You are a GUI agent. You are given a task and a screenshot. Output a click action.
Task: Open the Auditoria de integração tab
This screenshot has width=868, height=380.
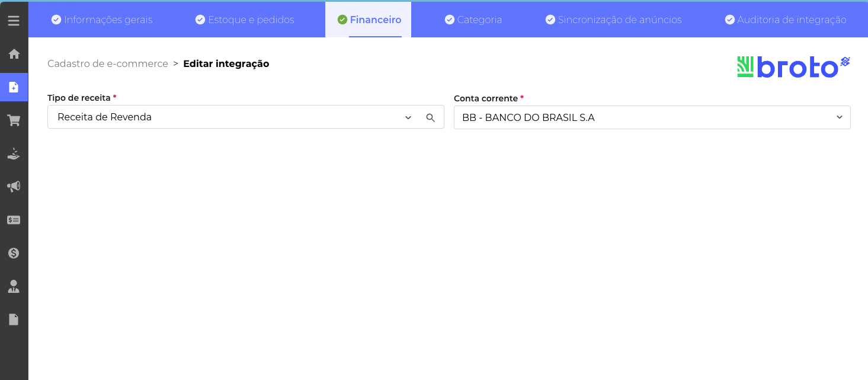[x=786, y=20]
